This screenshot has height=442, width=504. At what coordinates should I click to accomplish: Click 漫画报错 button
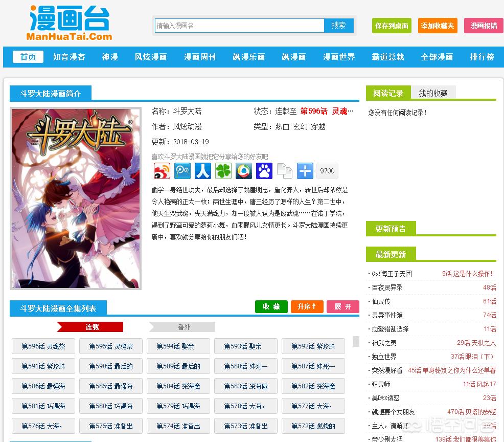click(x=484, y=26)
